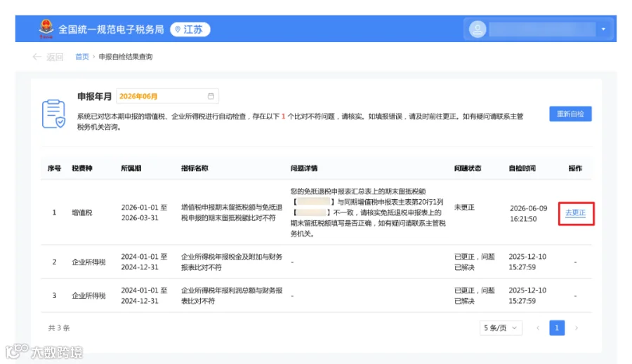This screenshot has height=364, width=632.
Task: Click the 2026-06-09 16:21:50 inspection time
Action: point(528,213)
